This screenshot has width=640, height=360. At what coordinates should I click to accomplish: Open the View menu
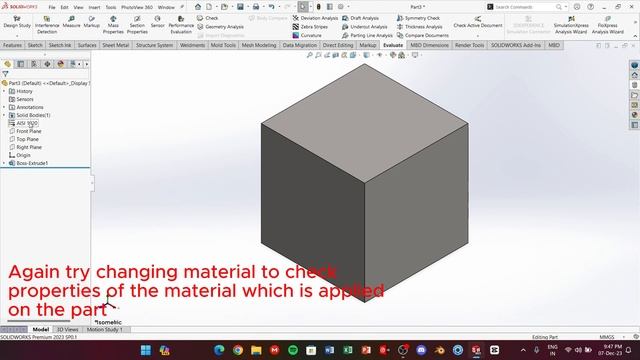(x=78, y=7)
